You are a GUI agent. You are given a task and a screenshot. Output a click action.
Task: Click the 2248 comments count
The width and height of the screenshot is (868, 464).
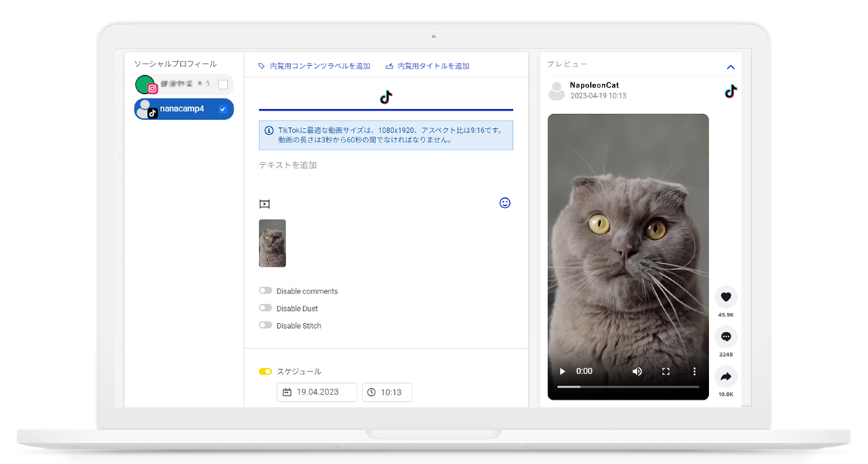[x=726, y=355]
